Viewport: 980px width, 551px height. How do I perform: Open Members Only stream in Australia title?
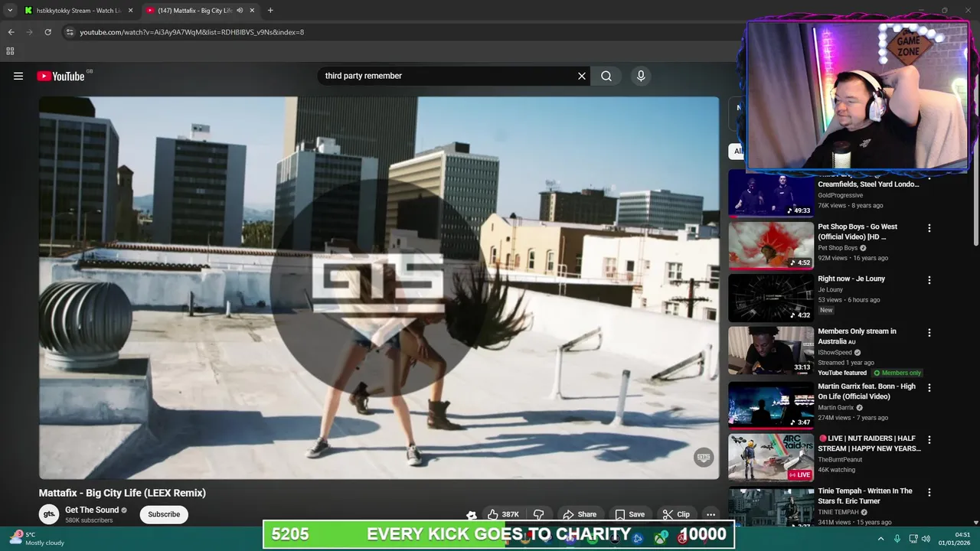[857, 336]
